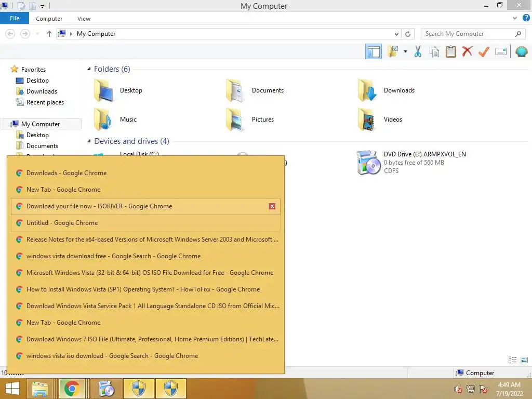Click the Back navigation arrow
This screenshot has height=399, width=532.
coord(10,34)
